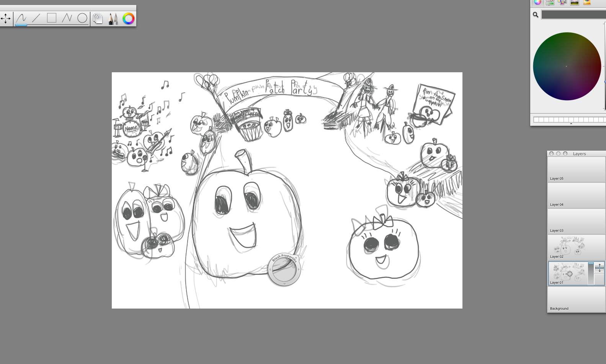Image resolution: width=606 pixels, height=364 pixels.
Task: Zoom the Layers panel window
Action: pyautogui.click(x=565, y=154)
